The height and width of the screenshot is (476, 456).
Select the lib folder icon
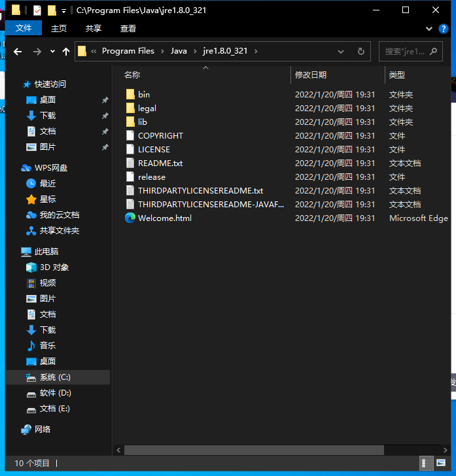click(130, 122)
